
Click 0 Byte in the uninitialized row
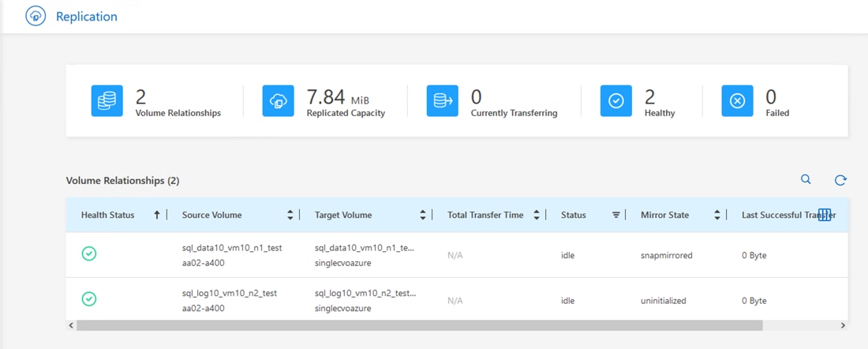754,301
